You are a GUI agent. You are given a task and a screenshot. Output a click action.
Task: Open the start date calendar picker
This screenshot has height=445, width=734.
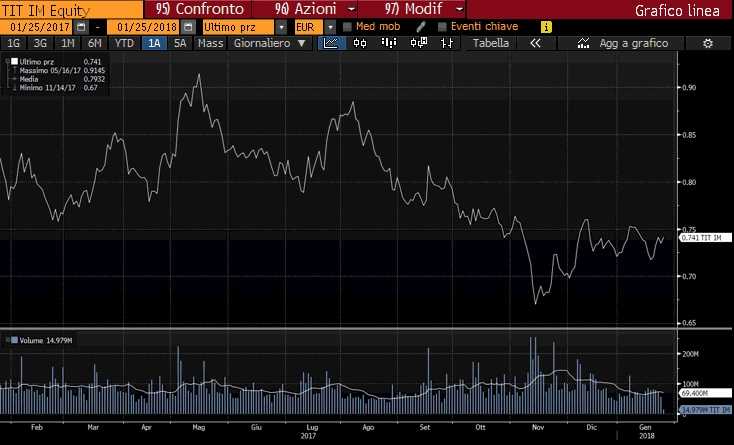[x=81, y=27]
